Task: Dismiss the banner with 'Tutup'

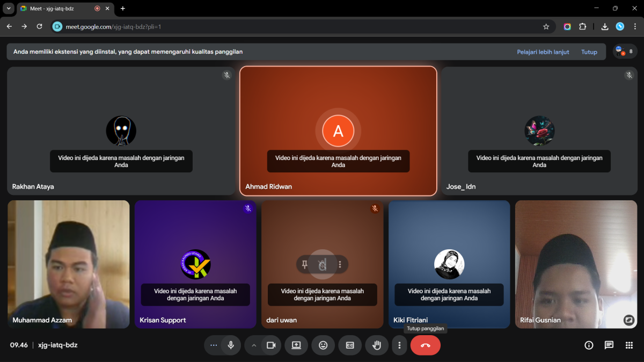Action: [589, 52]
